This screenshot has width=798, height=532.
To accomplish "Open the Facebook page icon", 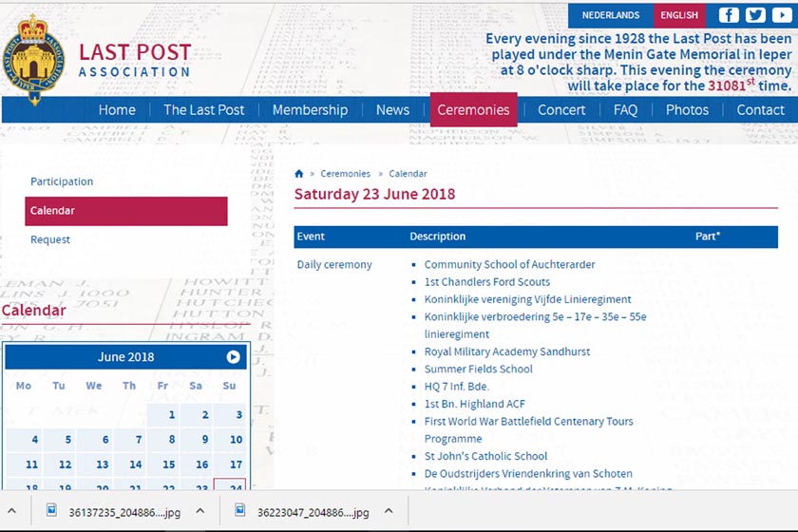I will coord(729,15).
